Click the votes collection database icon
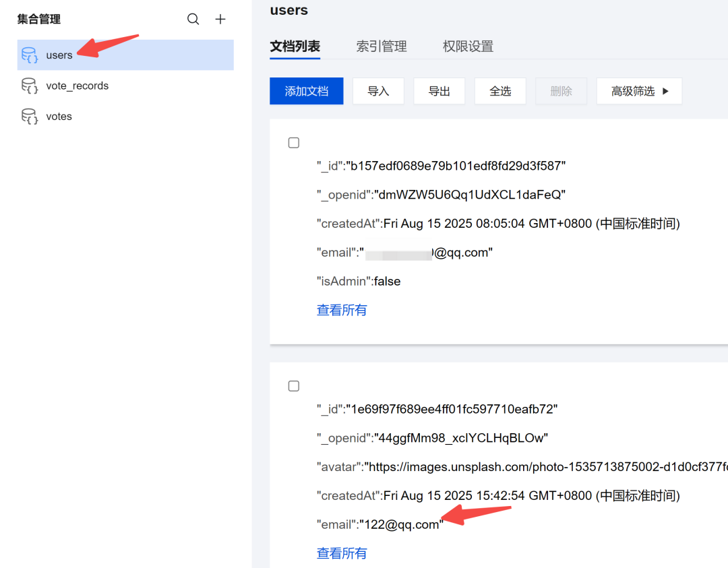This screenshot has width=728, height=568. [30, 117]
